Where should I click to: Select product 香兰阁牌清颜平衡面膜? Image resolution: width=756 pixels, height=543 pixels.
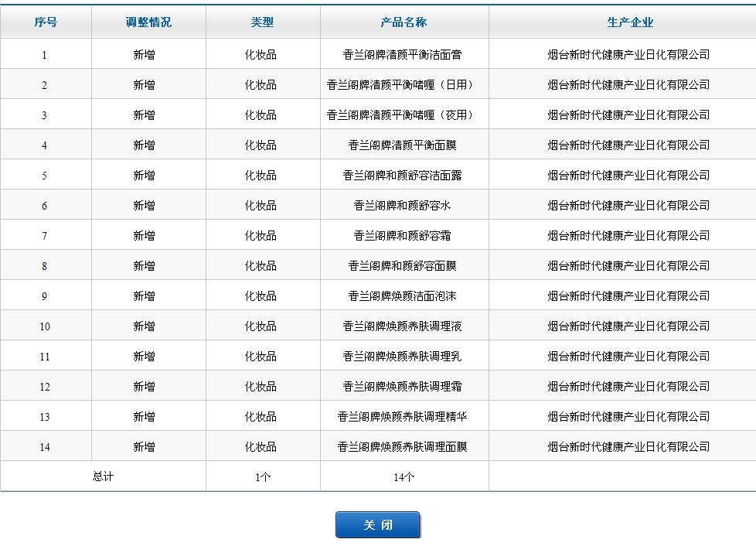[x=403, y=145]
